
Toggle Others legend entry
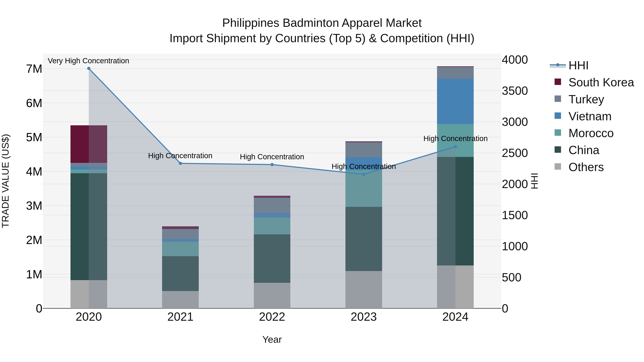579,167
